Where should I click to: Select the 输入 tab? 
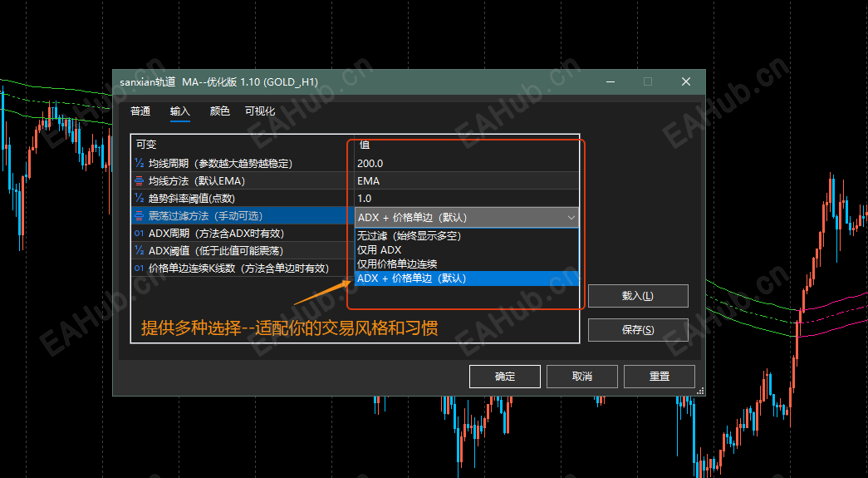(x=180, y=111)
